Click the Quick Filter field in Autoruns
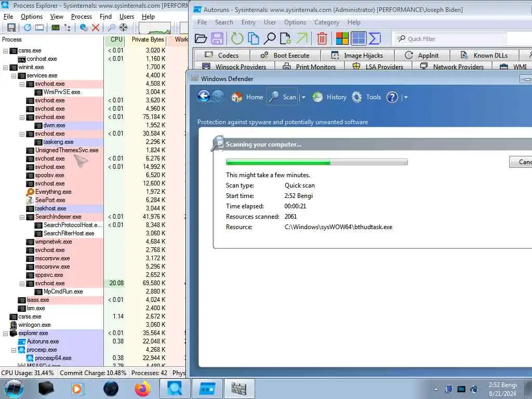This screenshot has width=532, height=399. click(450, 38)
